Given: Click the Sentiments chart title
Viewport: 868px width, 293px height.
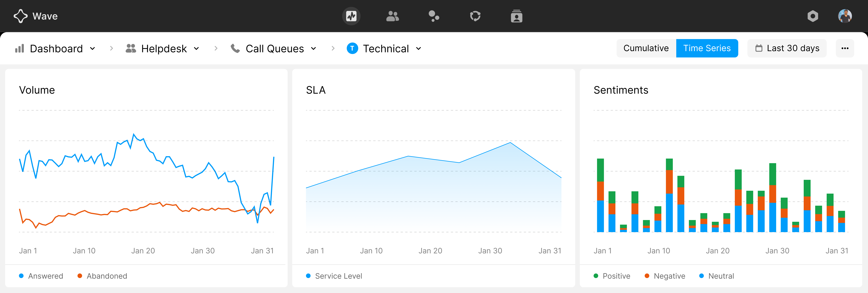Looking at the screenshot, I should [621, 90].
